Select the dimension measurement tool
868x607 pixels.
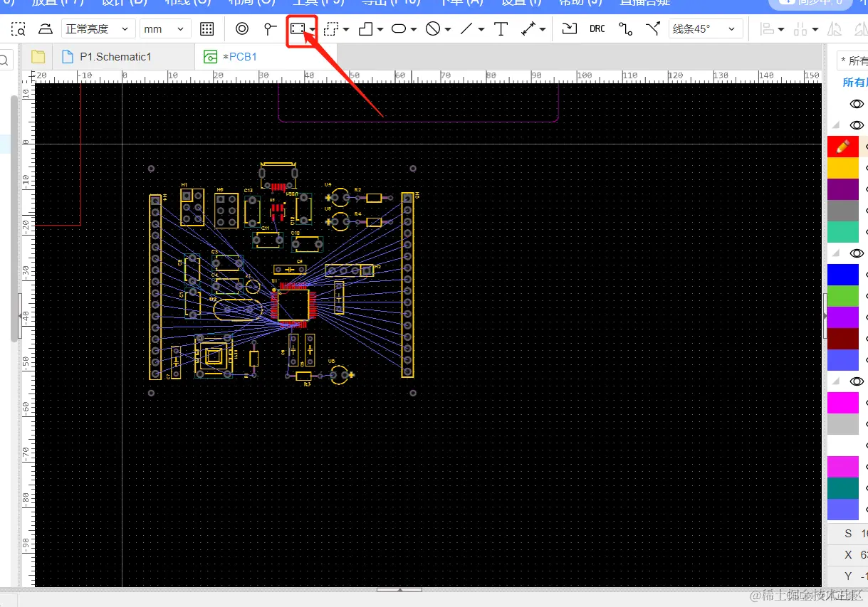pyautogui.click(x=528, y=29)
